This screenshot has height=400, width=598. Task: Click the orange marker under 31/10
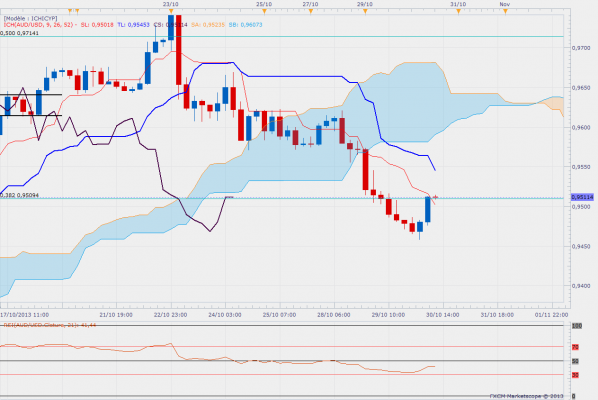tap(458, 11)
